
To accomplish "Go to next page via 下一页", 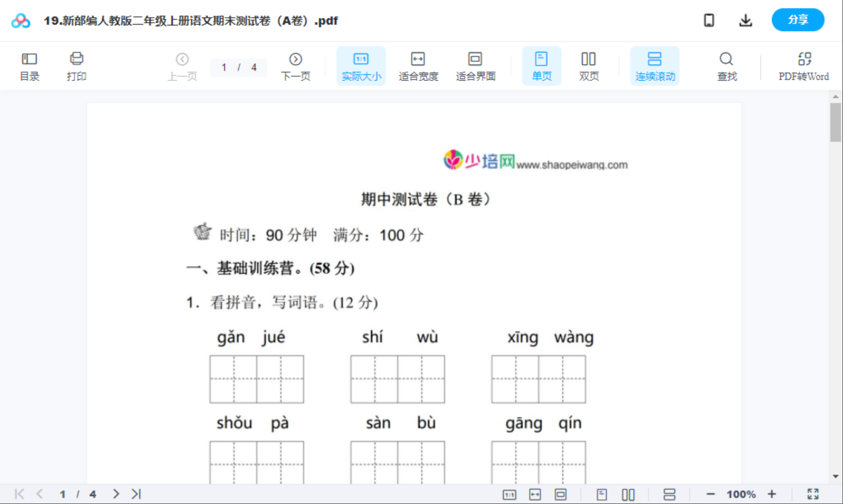I will (x=295, y=65).
